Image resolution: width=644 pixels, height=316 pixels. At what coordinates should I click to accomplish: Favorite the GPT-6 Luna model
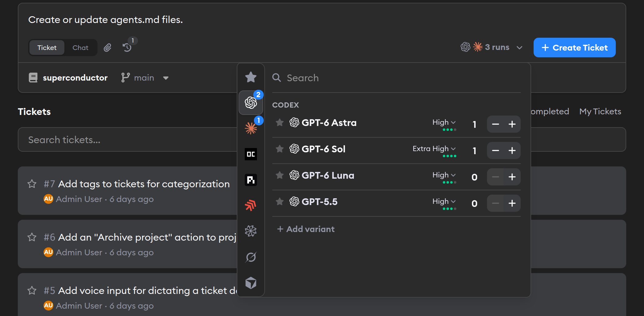[280, 175]
